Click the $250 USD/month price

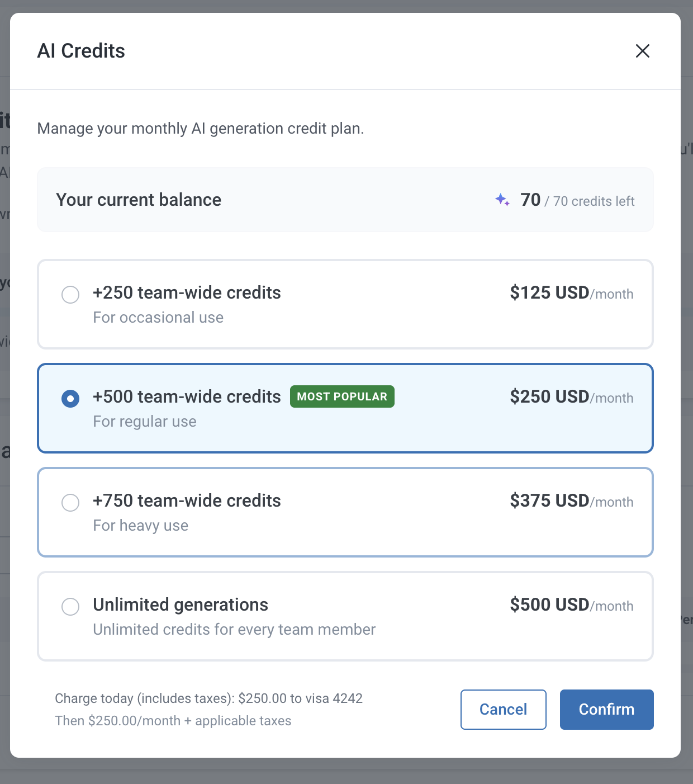coord(571,397)
